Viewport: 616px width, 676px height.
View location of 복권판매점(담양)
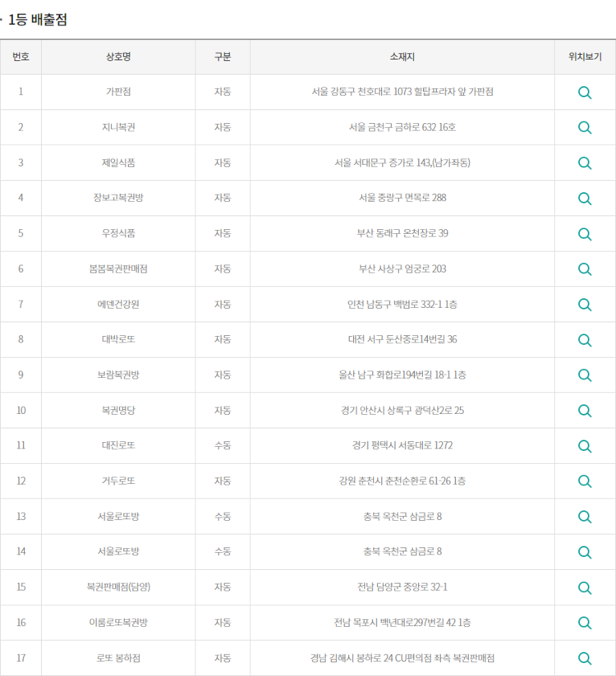pyautogui.click(x=585, y=587)
